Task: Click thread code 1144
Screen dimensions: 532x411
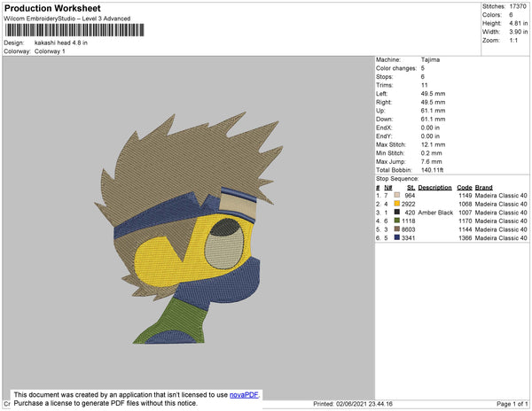Action: tap(465, 229)
